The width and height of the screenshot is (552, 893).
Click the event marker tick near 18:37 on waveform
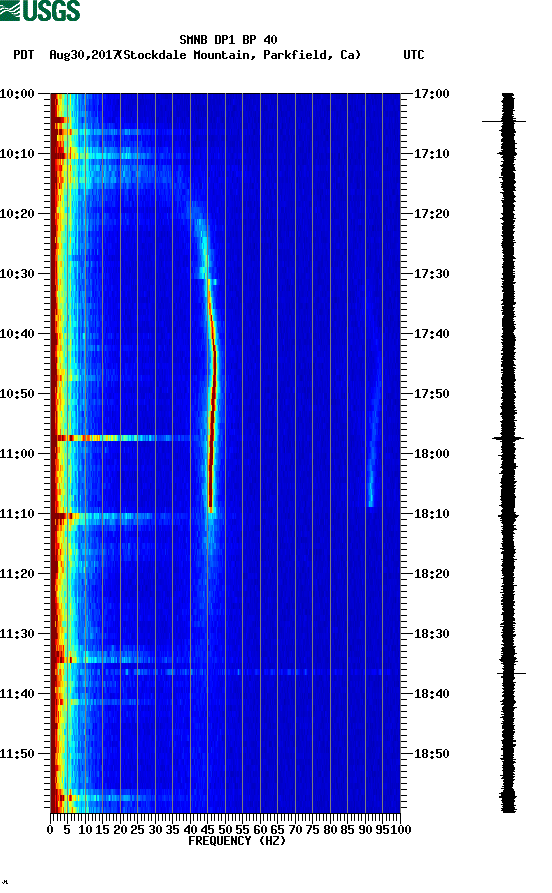point(512,674)
